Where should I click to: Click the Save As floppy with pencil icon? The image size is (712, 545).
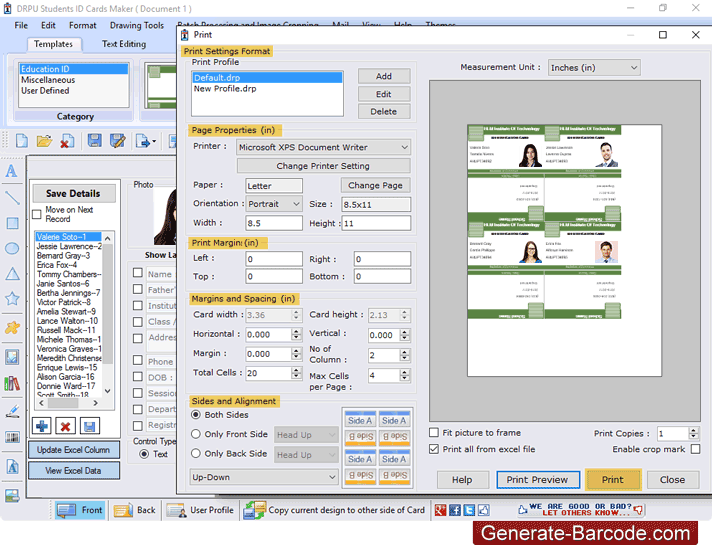coord(118,141)
